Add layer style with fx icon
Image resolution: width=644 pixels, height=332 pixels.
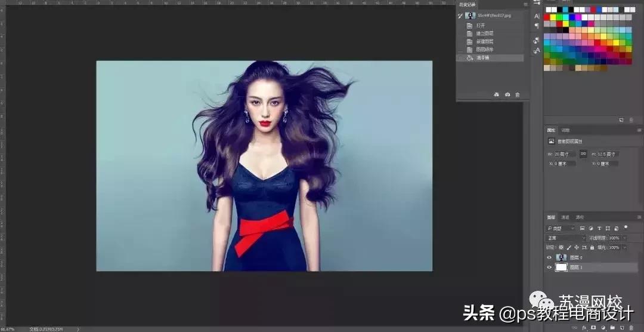click(584, 328)
